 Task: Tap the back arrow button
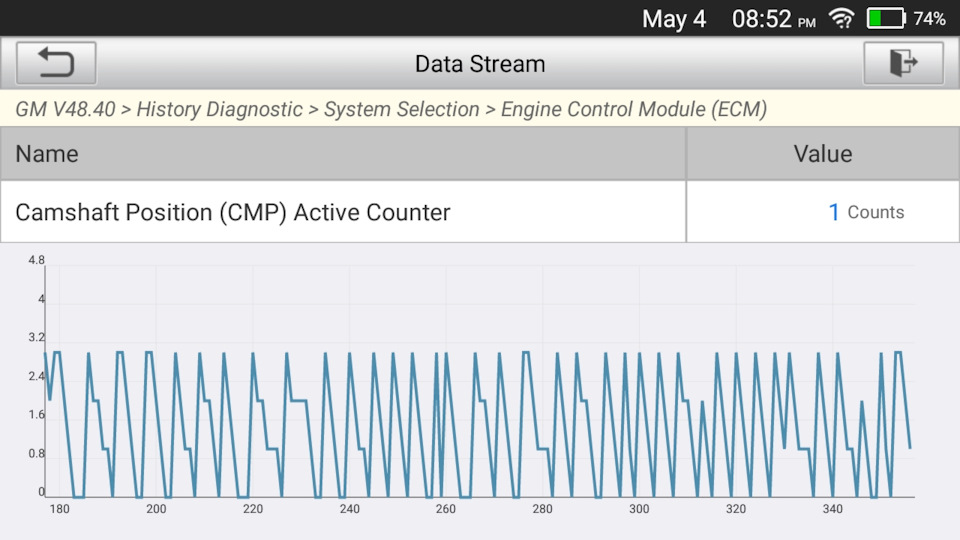(56, 64)
